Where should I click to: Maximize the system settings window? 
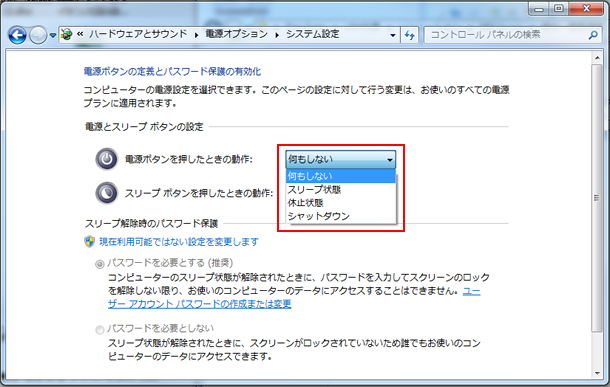[559, 9]
